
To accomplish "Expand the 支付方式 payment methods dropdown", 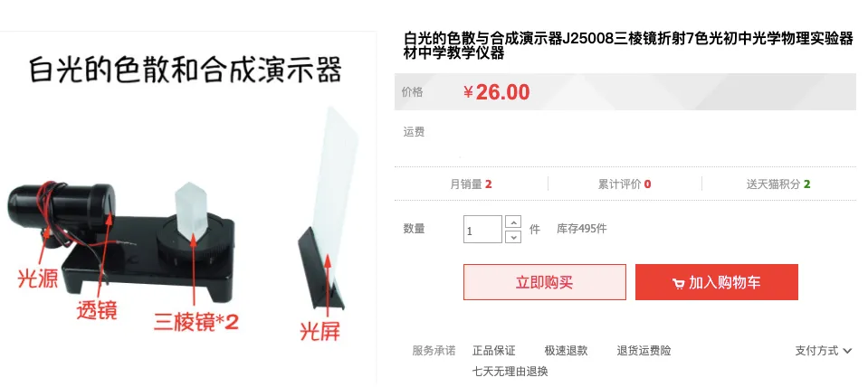I will pyautogui.click(x=824, y=351).
